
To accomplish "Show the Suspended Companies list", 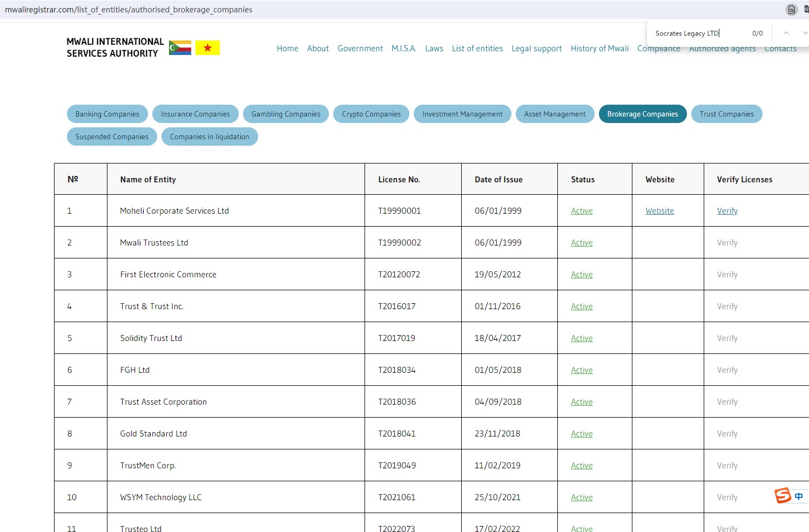I will pos(112,137).
